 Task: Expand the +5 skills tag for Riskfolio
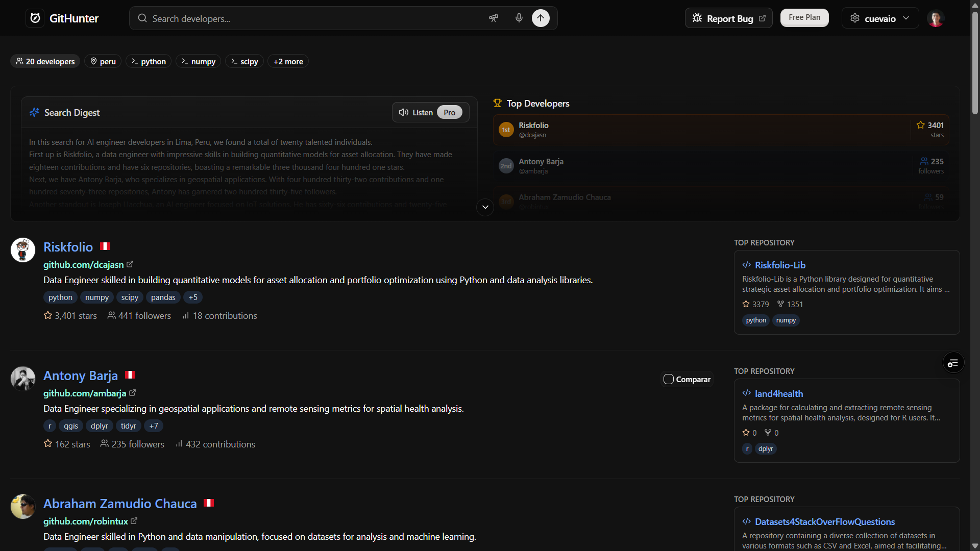click(x=192, y=297)
